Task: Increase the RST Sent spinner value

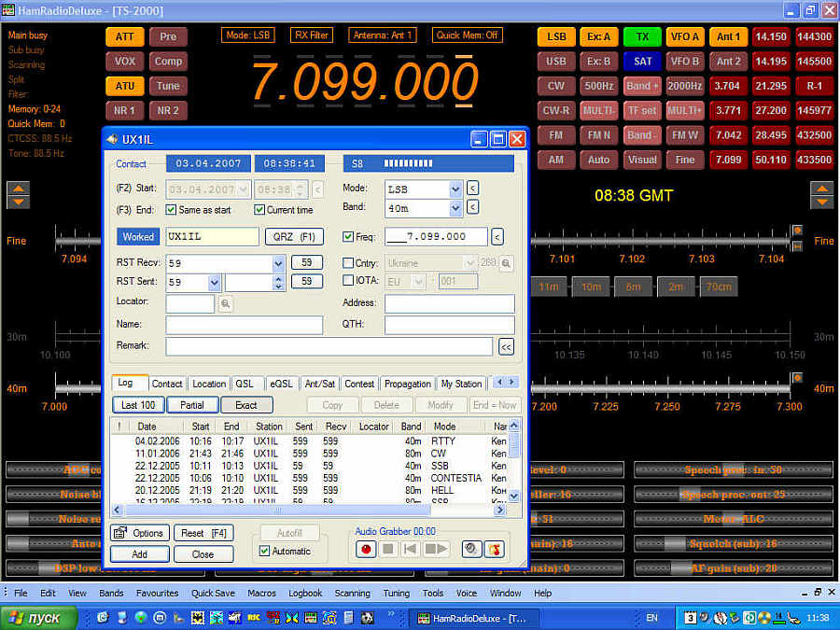Action: click(278, 278)
